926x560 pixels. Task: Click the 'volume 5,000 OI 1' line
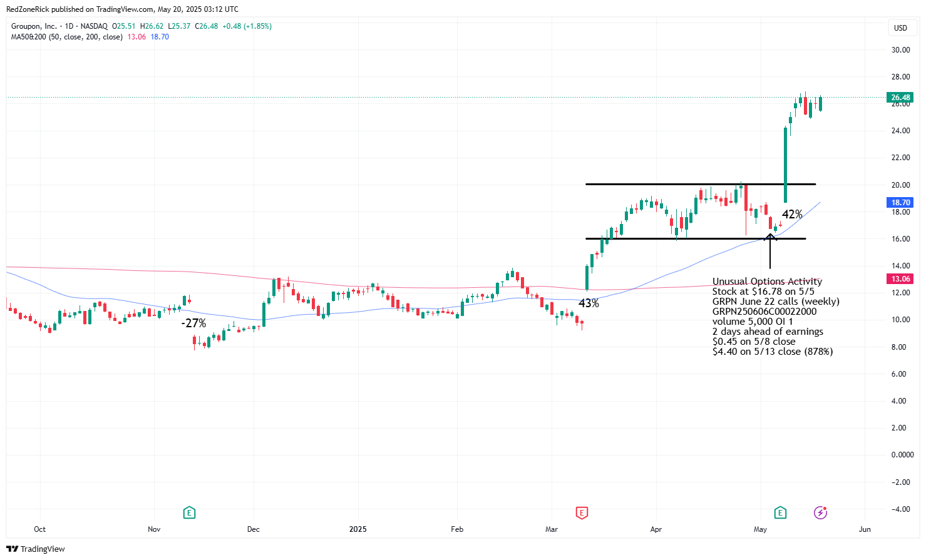(753, 322)
